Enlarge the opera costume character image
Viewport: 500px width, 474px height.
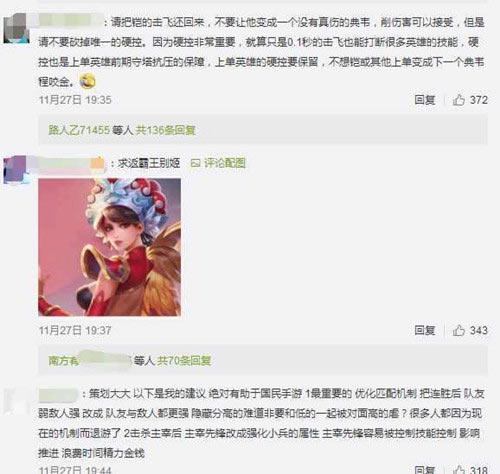[x=110, y=247]
